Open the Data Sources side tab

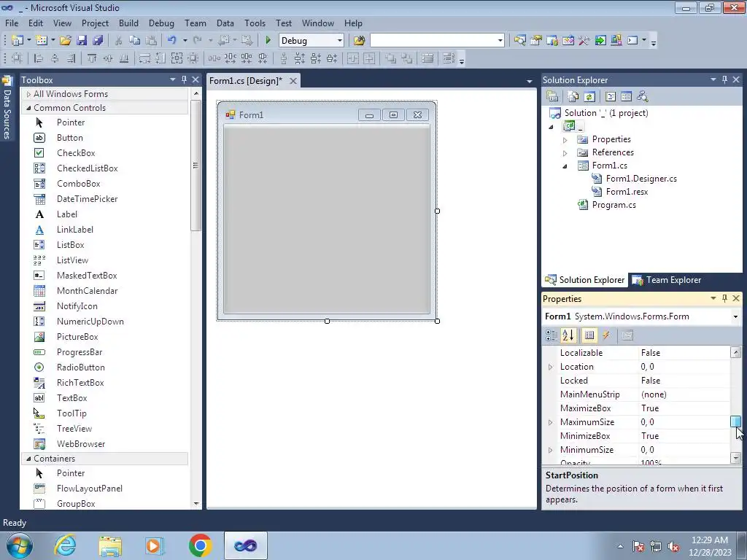[7, 108]
